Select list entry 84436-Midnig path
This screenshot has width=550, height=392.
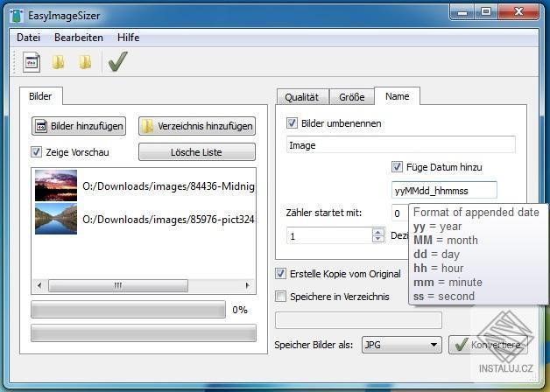[x=168, y=186]
